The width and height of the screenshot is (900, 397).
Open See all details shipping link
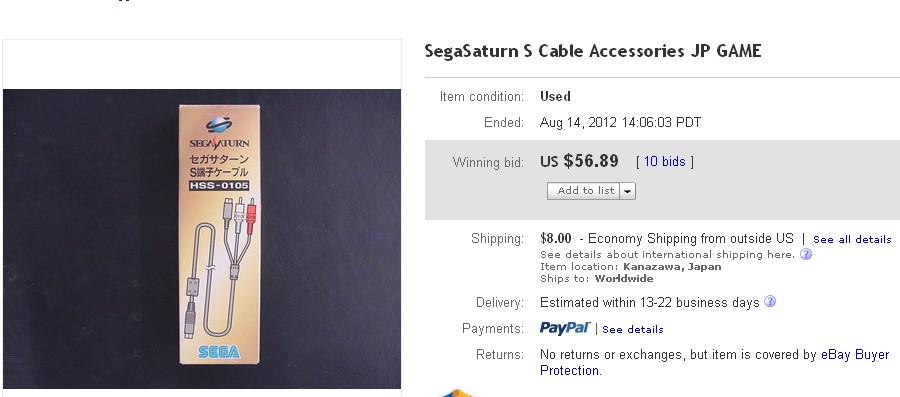click(852, 240)
